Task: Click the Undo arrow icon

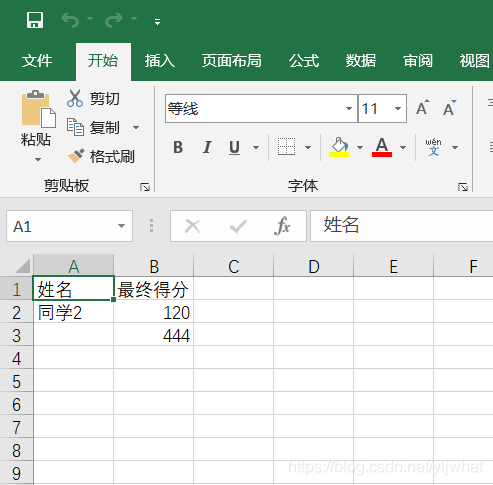Action: coord(70,20)
